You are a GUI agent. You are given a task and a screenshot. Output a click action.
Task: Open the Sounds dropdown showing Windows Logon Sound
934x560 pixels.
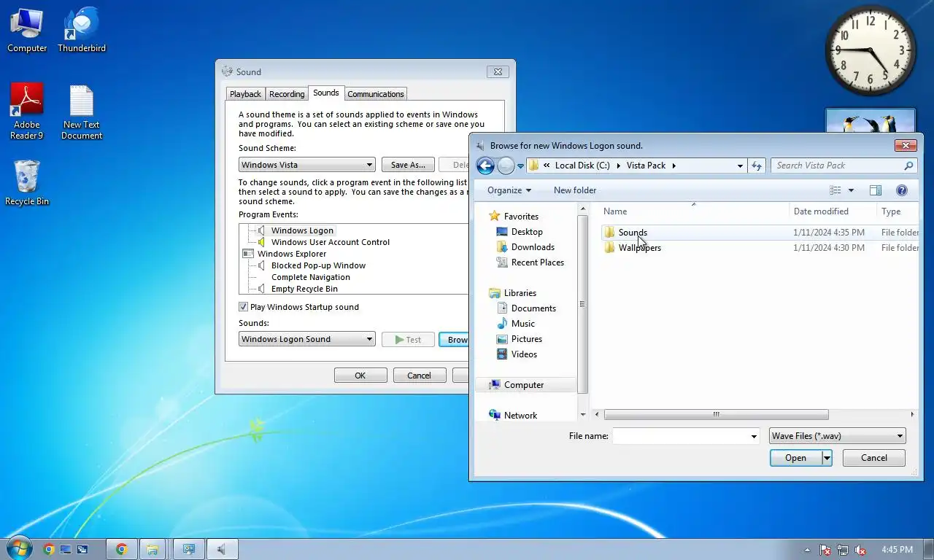[x=306, y=339]
